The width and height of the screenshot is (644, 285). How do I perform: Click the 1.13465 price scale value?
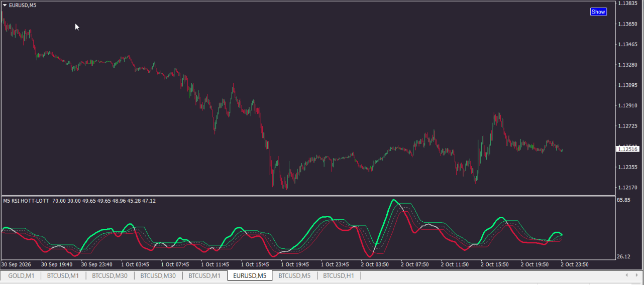click(628, 45)
